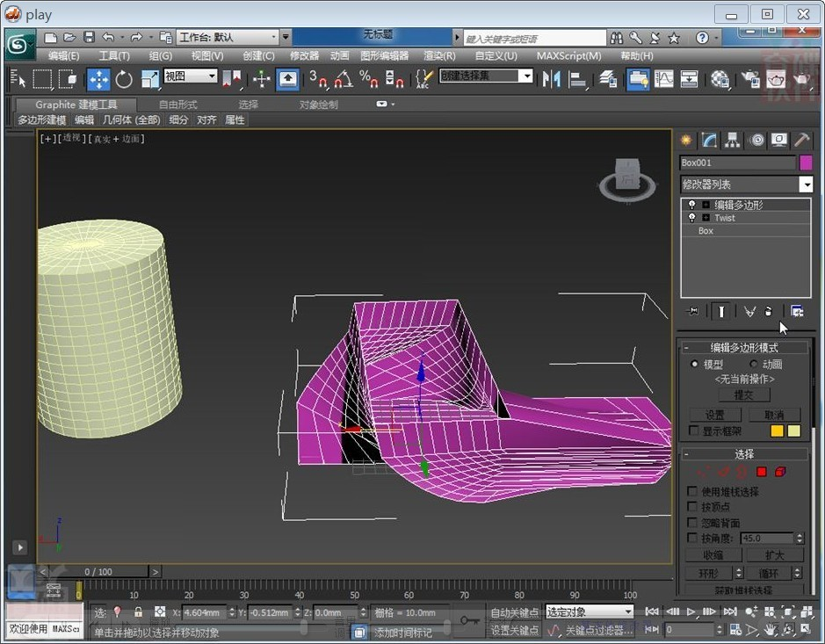Collapse the 选择 rollout

point(743,454)
